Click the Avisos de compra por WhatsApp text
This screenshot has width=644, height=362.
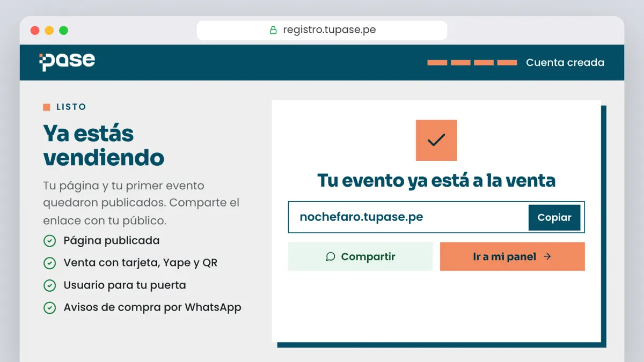(x=152, y=308)
